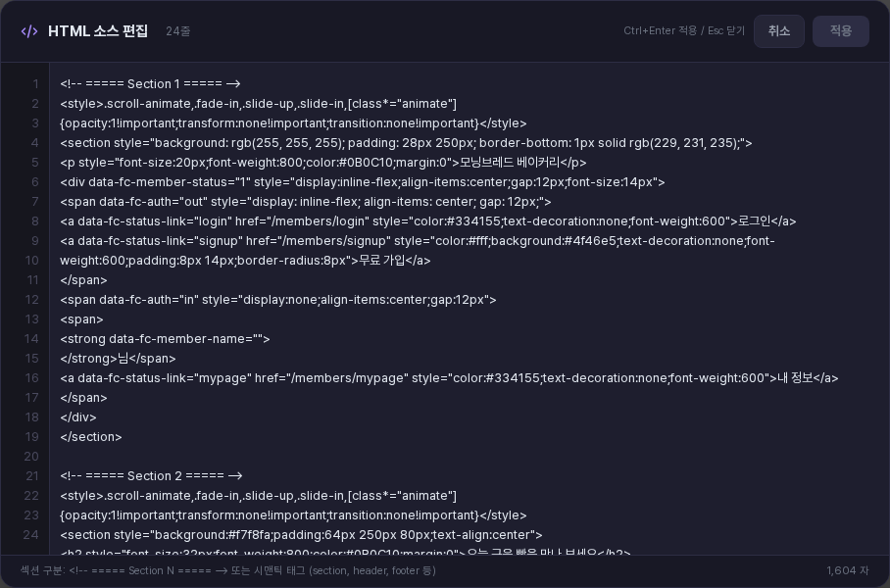Click the data-fc-member-status div line
The height and width of the screenshot is (588, 890).
(362, 182)
